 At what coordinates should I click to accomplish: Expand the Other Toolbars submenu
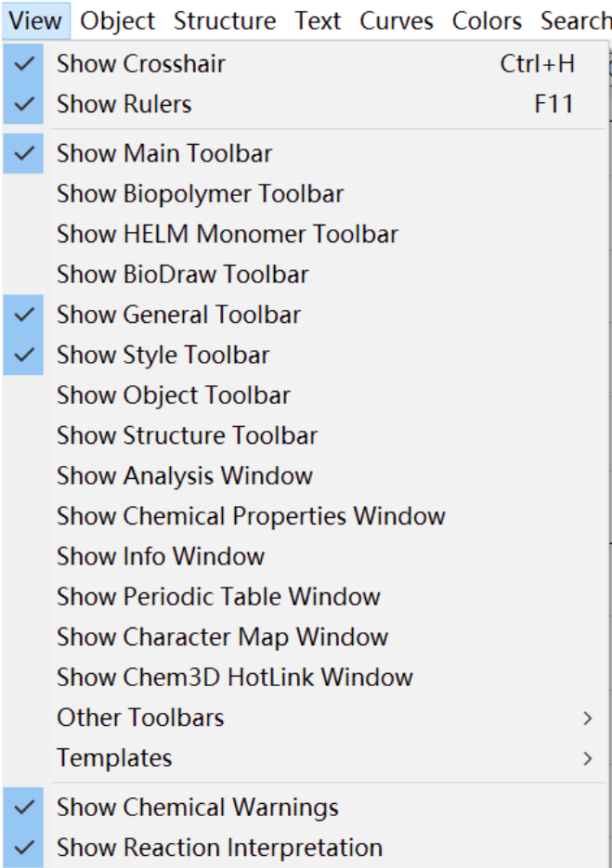point(304,718)
